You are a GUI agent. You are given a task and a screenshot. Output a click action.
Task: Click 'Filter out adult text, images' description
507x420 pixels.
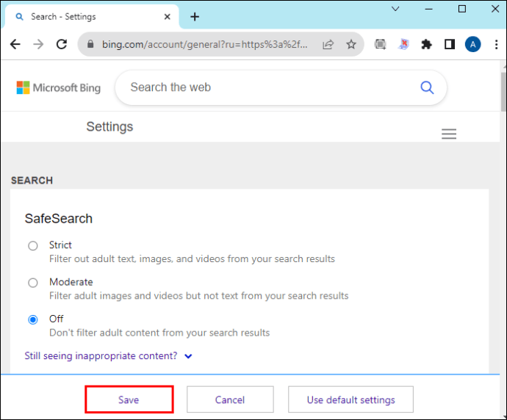[192, 259]
